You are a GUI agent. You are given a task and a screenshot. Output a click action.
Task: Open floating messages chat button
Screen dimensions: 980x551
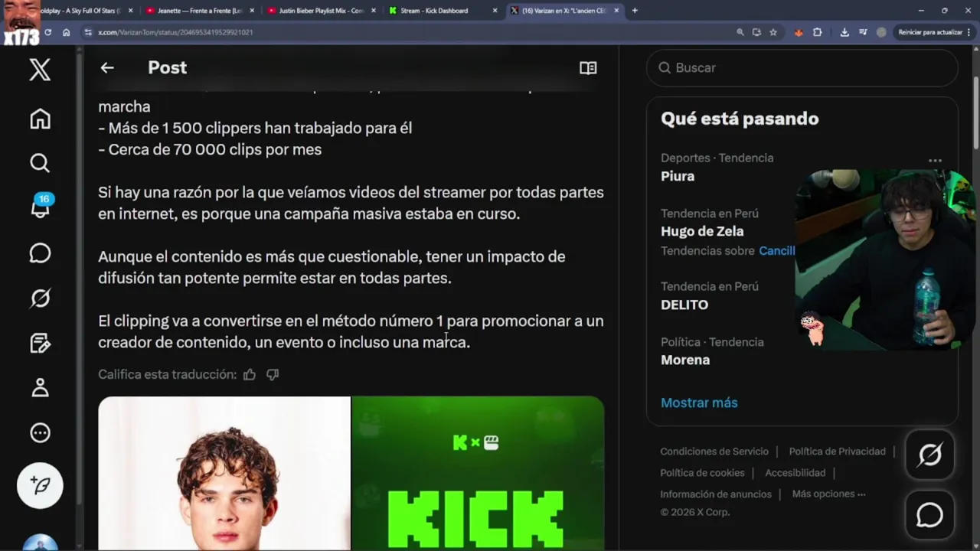point(929,515)
